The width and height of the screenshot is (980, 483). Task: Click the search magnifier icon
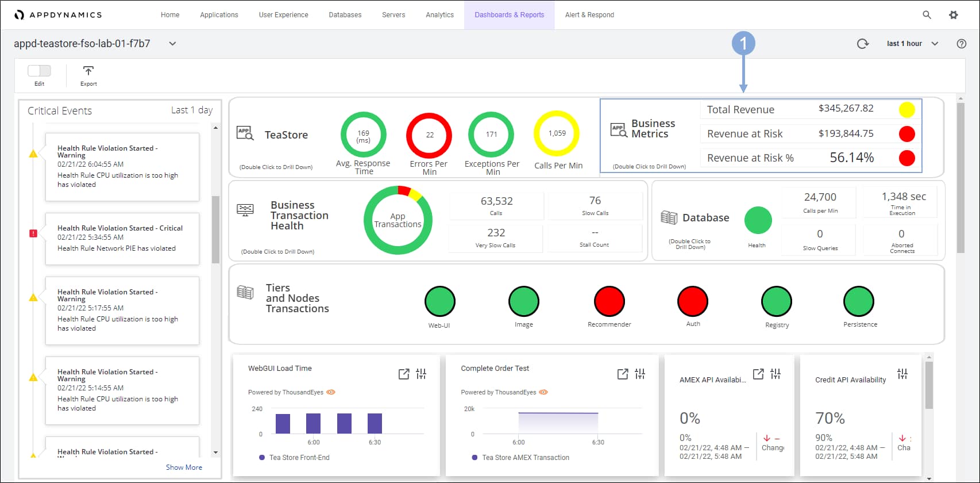click(927, 15)
